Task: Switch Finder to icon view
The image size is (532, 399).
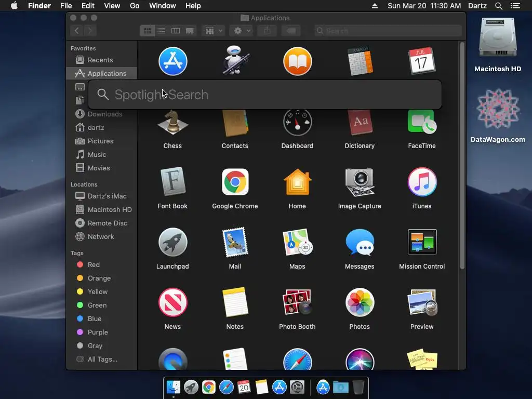Action: tap(147, 31)
